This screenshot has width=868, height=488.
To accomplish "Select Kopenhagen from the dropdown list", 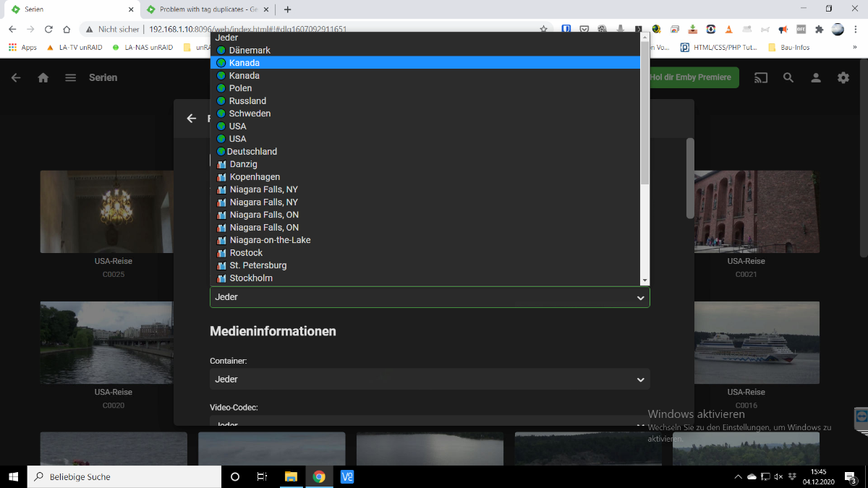I will 425,176.
